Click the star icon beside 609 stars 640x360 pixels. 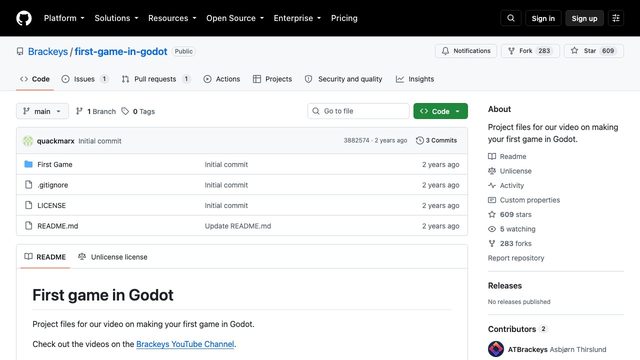click(x=492, y=214)
